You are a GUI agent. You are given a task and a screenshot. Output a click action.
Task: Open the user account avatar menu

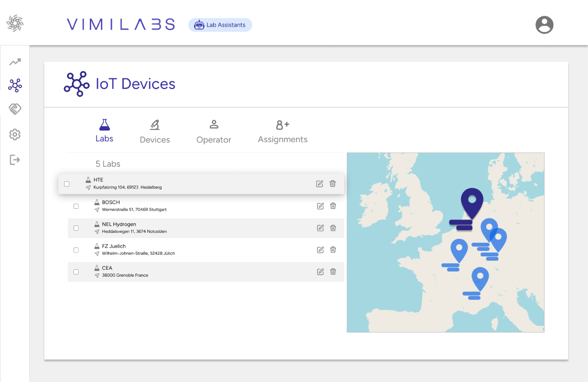544,25
